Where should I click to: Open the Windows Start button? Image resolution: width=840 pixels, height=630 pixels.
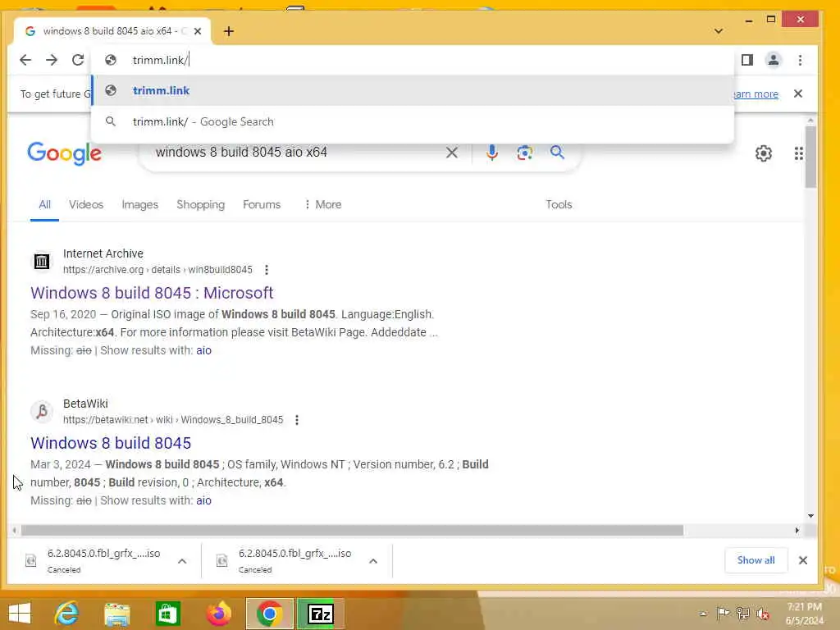point(20,614)
